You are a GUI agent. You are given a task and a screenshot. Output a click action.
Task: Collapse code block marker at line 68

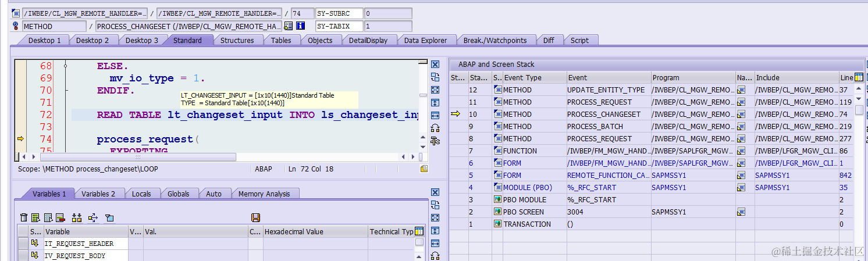(65, 66)
